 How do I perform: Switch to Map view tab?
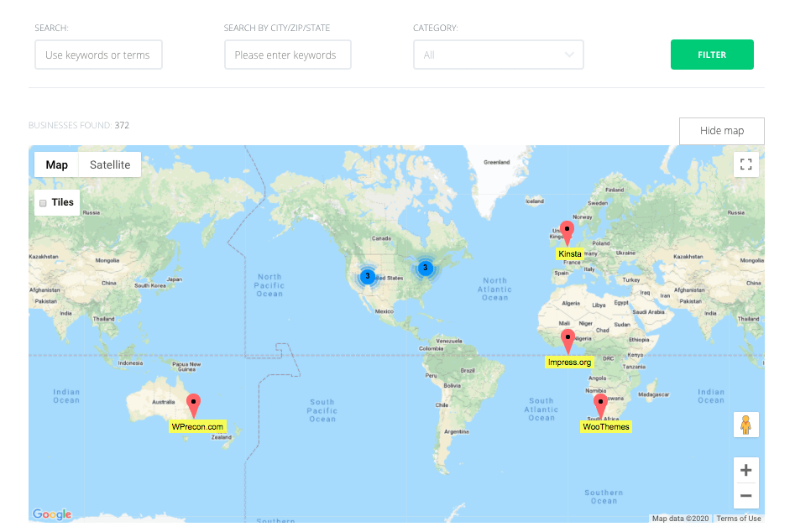tap(57, 164)
